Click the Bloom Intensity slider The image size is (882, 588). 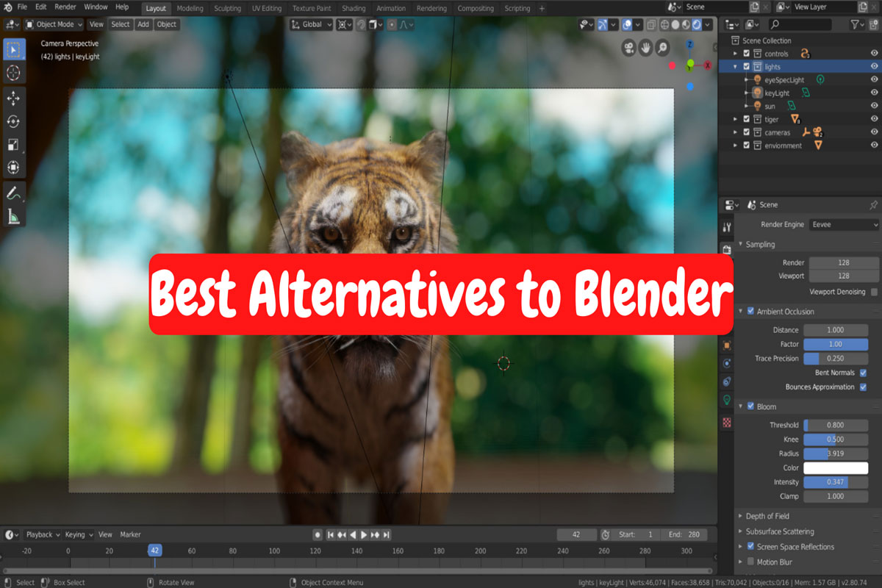click(836, 482)
